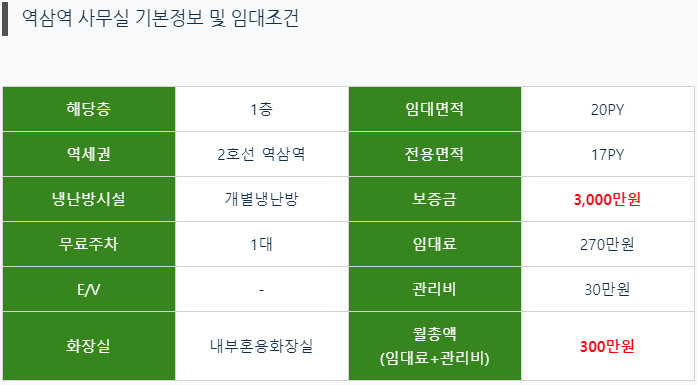Image resolution: width=698 pixels, height=385 pixels.
Task: Select the red 300만원 monthly total
Action: click(x=607, y=346)
